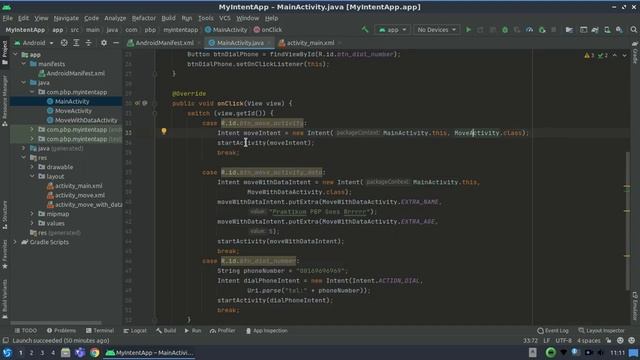Click the Make Project hammer icon
This screenshot has height=360, width=640.
click(365, 29)
